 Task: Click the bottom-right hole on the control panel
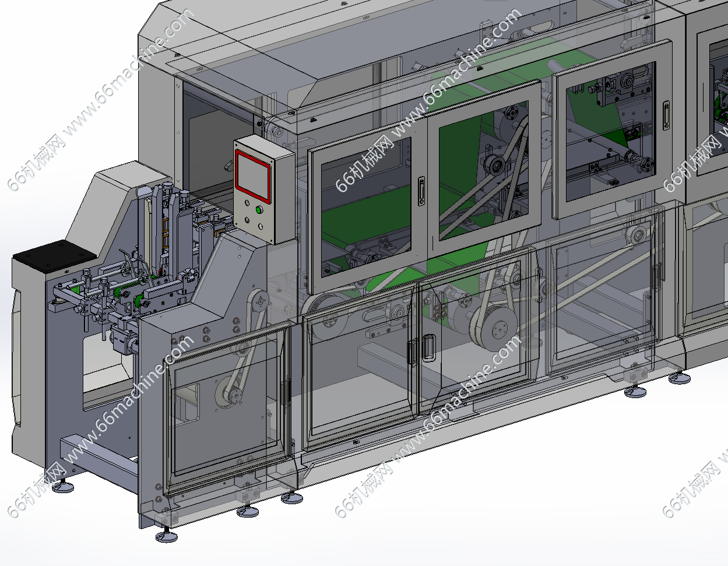[261, 227]
